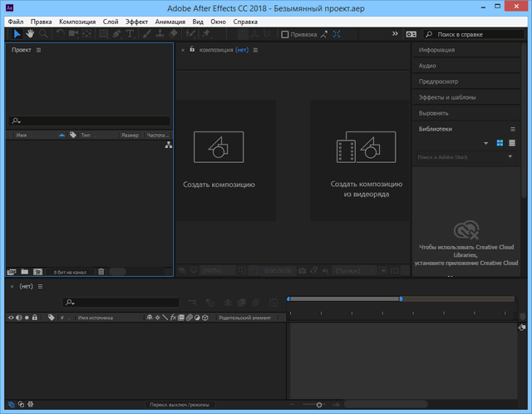Open the Библиотеки panel menu

513,130
